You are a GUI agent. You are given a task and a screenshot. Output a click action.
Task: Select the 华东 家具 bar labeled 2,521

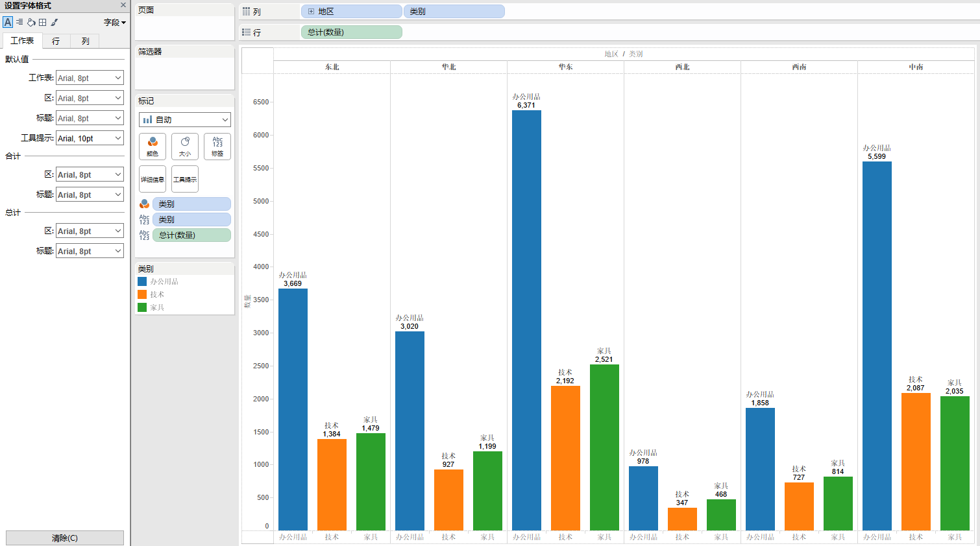pyautogui.click(x=604, y=447)
